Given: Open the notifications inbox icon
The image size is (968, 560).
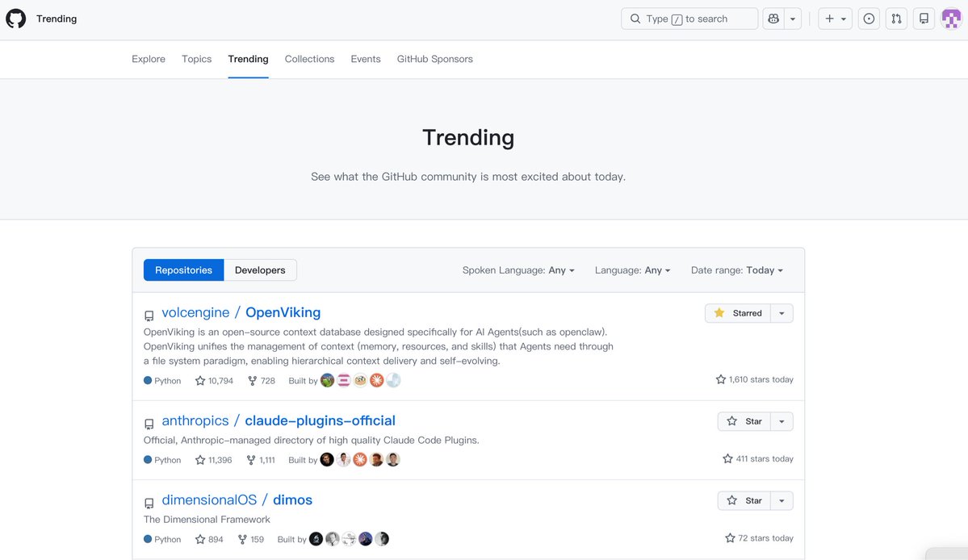Looking at the screenshot, I should [x=924, y=18].
